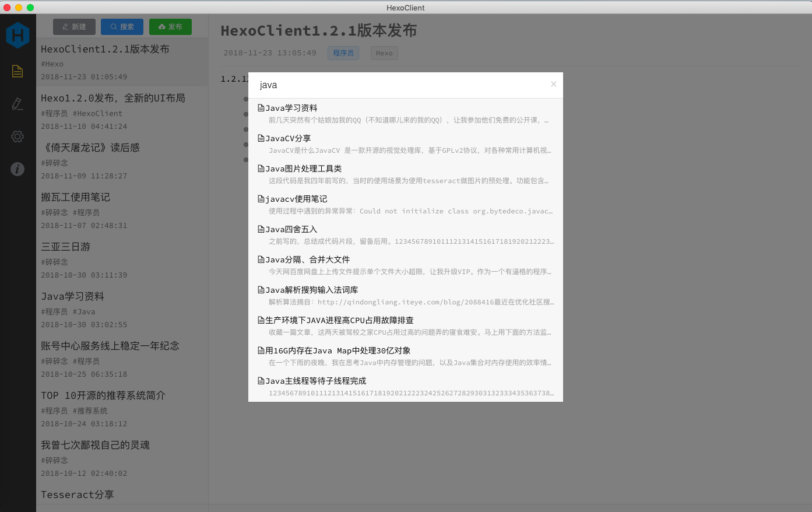The width and height of the screenshot is (812, 512).
Task: Select post HexoClient1.2.1版本发布 in list
Action: (122, 62)
